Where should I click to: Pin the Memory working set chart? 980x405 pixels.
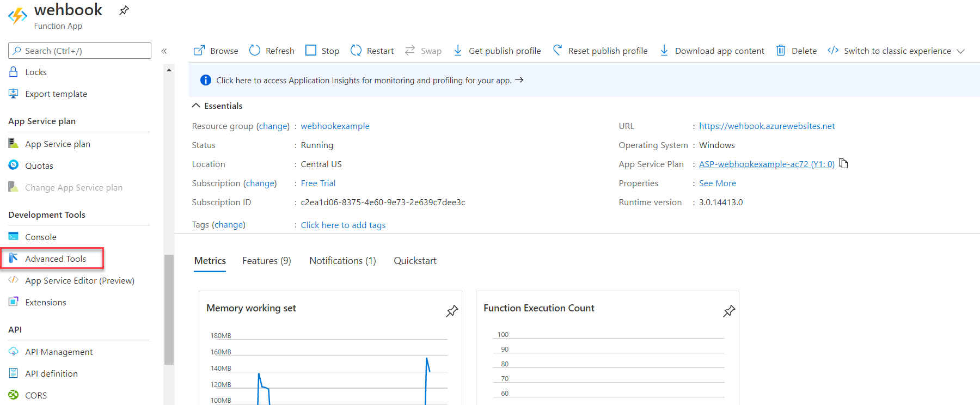coord(452,311)
